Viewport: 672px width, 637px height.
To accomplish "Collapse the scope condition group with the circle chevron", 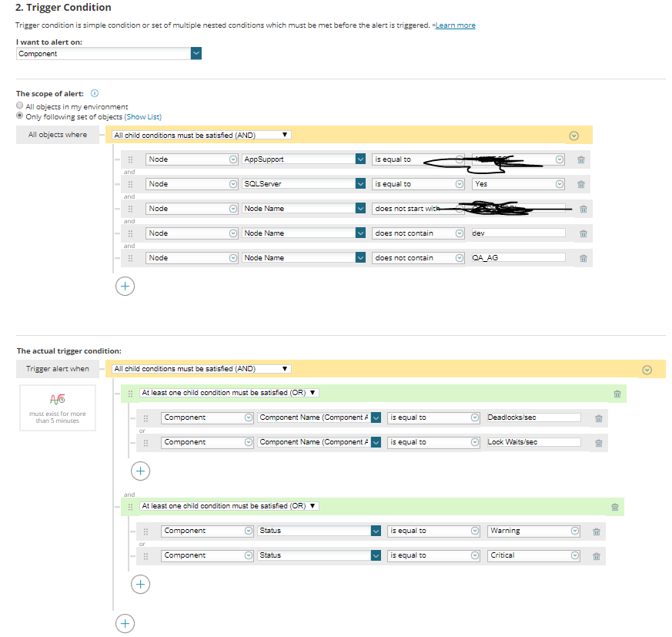I will 574,136.
